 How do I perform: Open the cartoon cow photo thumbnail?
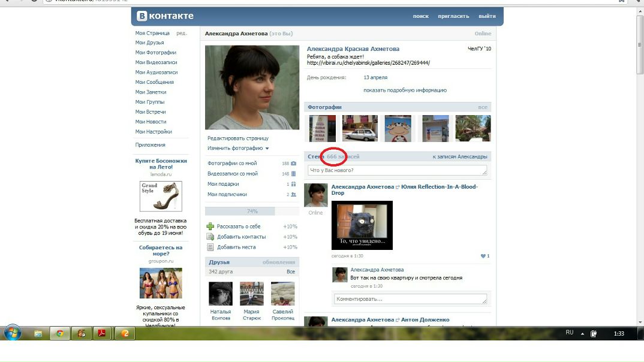tap(398, 128)
